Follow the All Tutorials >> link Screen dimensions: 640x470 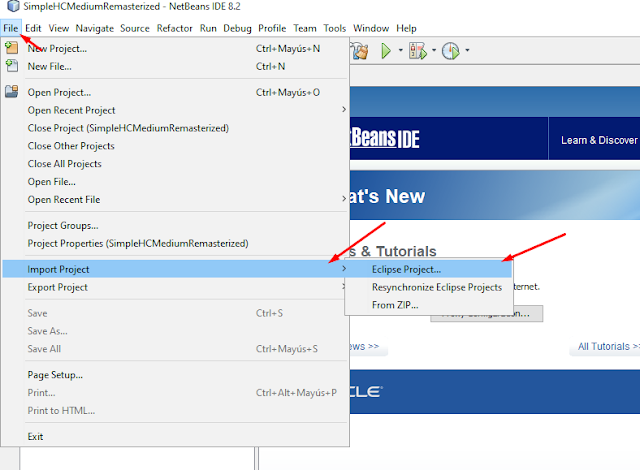608,346
